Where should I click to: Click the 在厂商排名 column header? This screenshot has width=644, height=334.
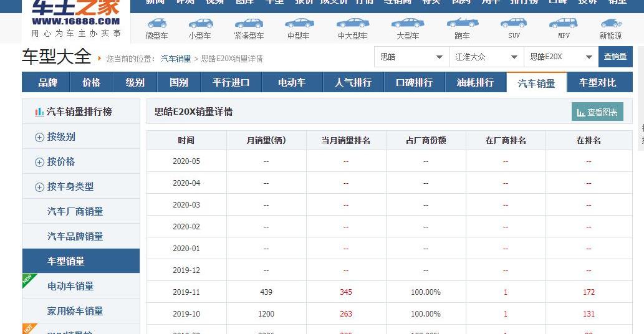pyautogui.click(x=506, y=140)
